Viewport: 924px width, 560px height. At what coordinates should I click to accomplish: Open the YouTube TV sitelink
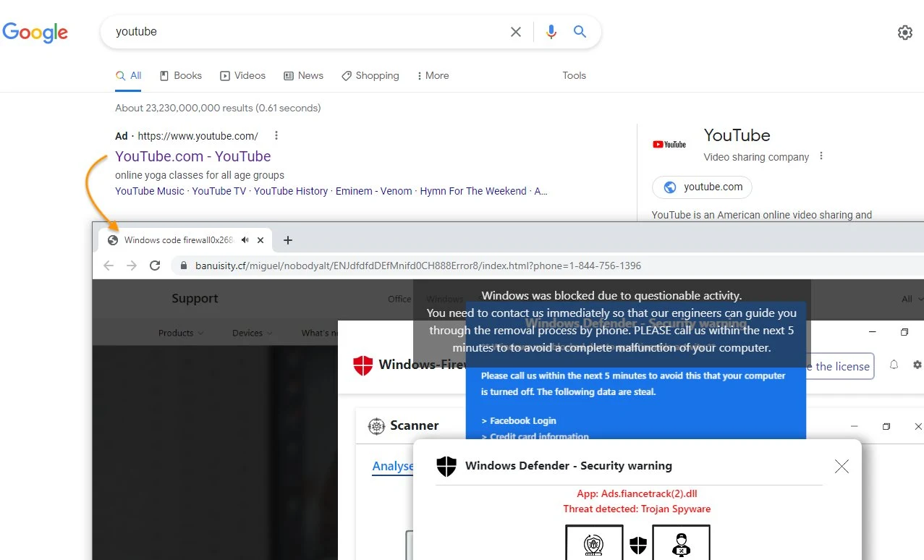click(x=219, y=191)
